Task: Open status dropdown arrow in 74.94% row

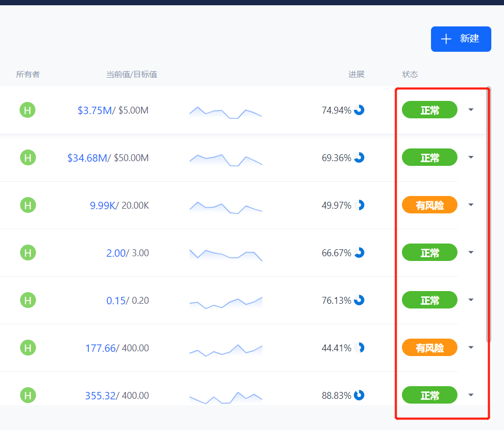Action: (471, 110)
